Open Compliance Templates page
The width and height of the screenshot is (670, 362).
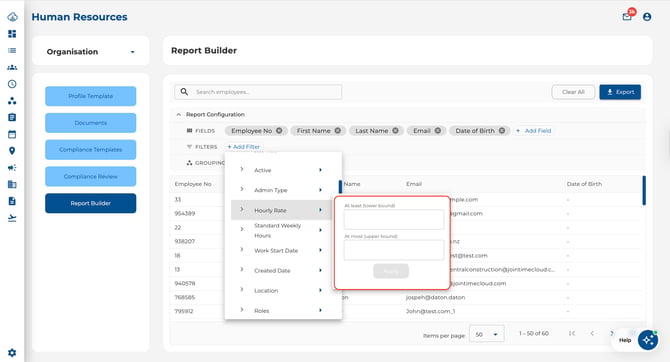tap(91, 150)
